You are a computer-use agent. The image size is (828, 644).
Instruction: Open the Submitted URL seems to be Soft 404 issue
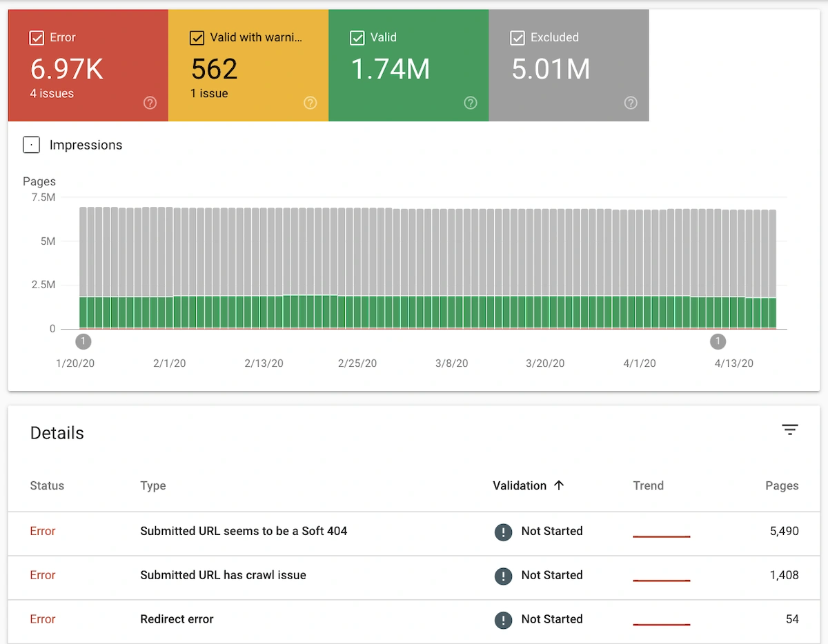coord(244,531)
